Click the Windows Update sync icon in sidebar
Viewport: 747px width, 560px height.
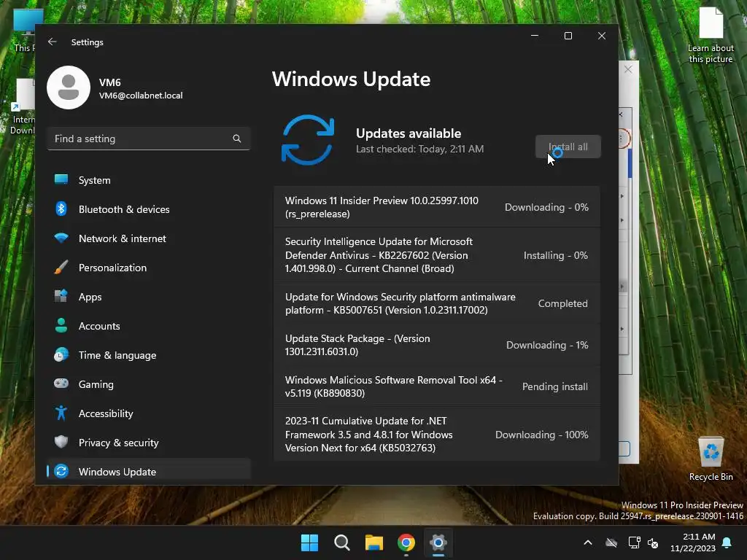pos(61,472)
